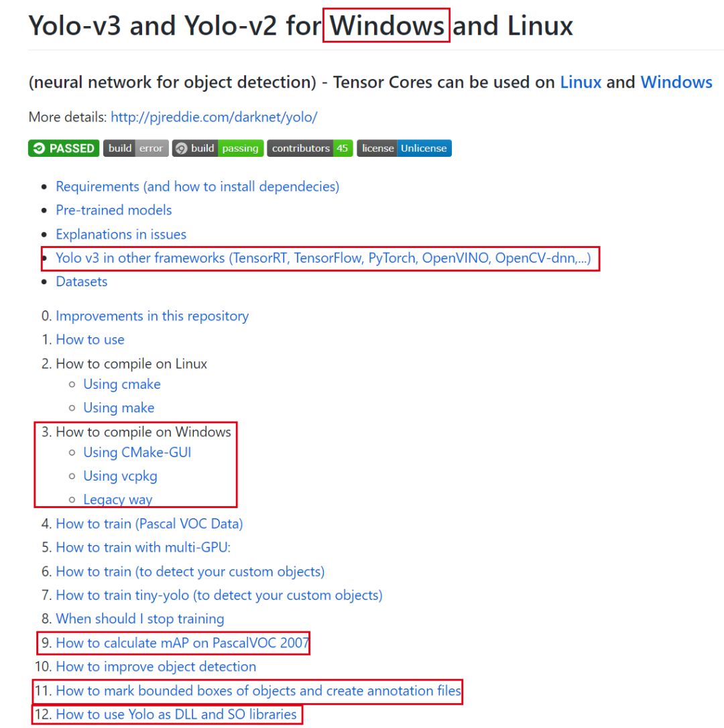Click the build error badge
Screen dimensions: 724x728
pos(135,148)
